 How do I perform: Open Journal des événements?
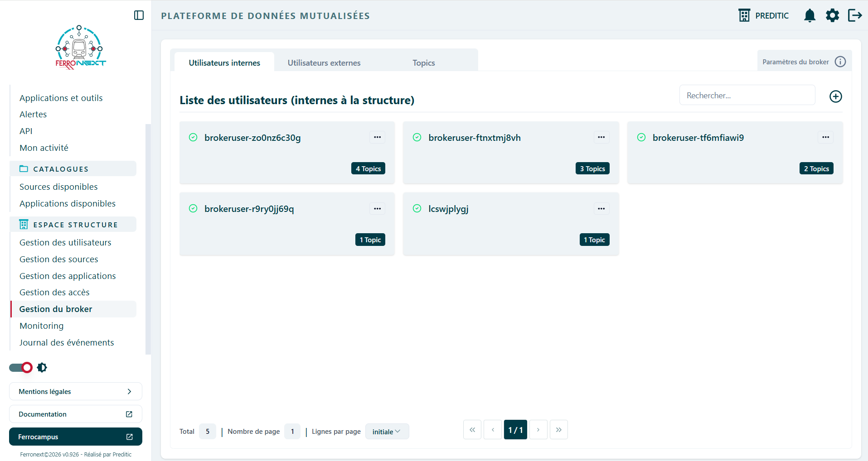[x=67, y=342]
